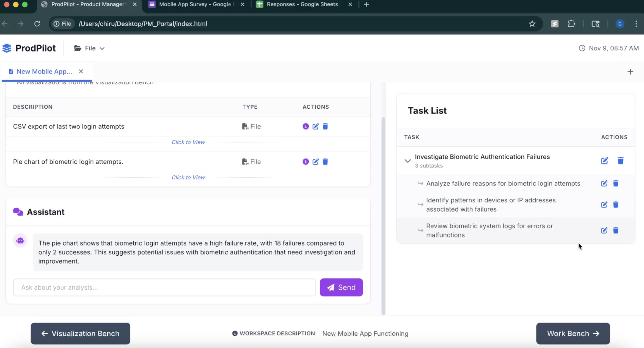The height and width of the screenshot is (348, 644).
Task: Focus the Ask about your analysis field
Action: [x=164, y=287]
